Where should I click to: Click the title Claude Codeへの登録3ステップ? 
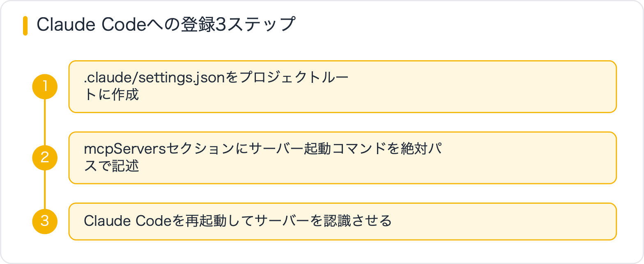click(166, 25)
